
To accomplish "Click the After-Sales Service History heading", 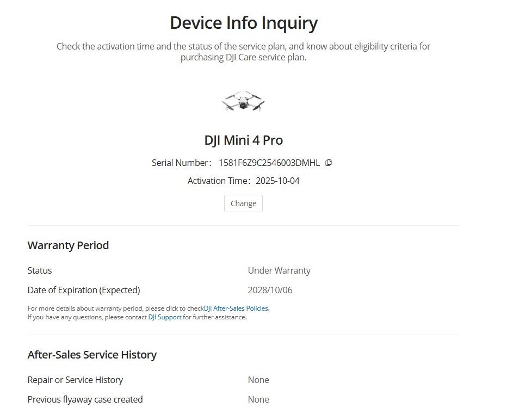I will coord(92,355).
